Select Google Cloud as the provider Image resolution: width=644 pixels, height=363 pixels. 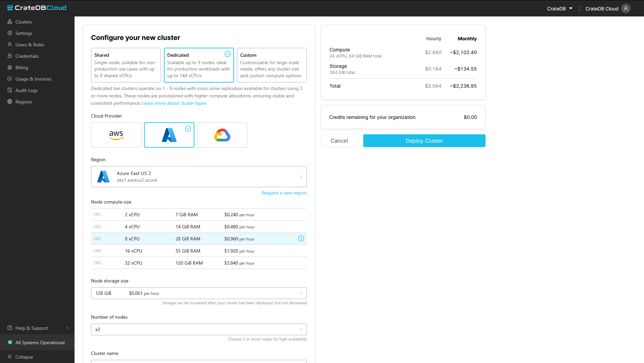tap(222, 135)
